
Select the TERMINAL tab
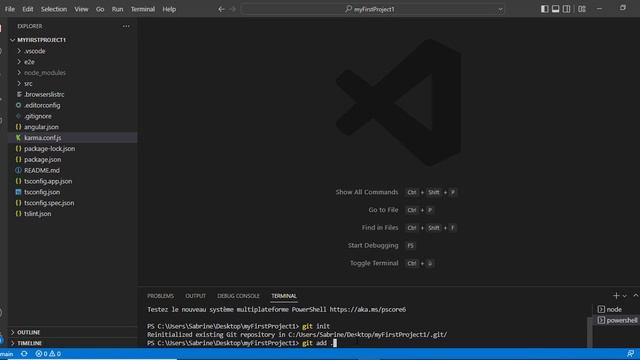click(x=284, y=296)
